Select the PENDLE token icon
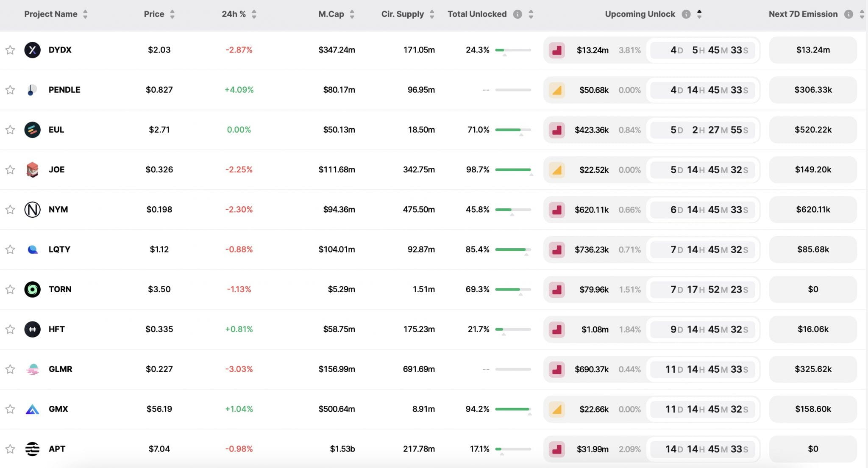The image size is (868, 468). tap(32, 89)
